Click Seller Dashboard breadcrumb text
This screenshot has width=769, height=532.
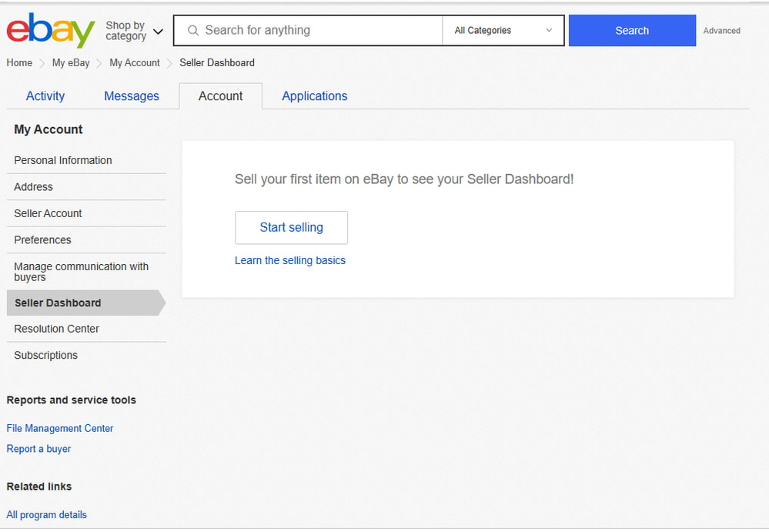click(x=217, y=63)
